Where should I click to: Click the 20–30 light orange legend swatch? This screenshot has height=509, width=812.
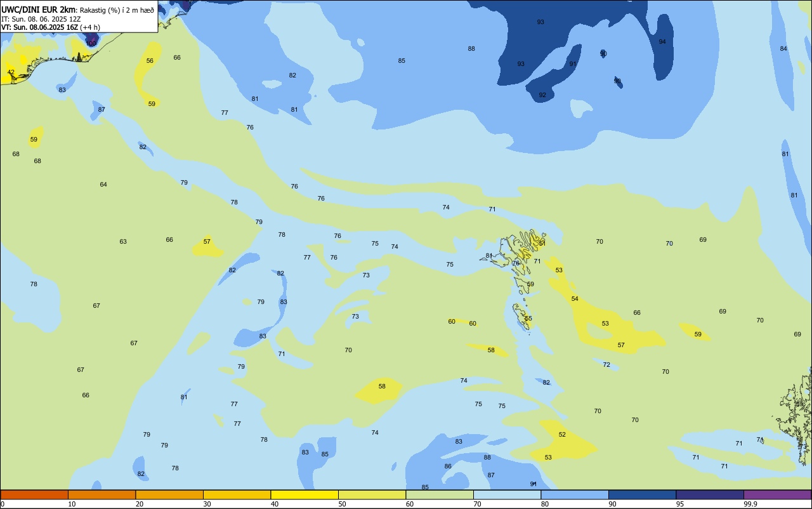click(x=169, y=494)
